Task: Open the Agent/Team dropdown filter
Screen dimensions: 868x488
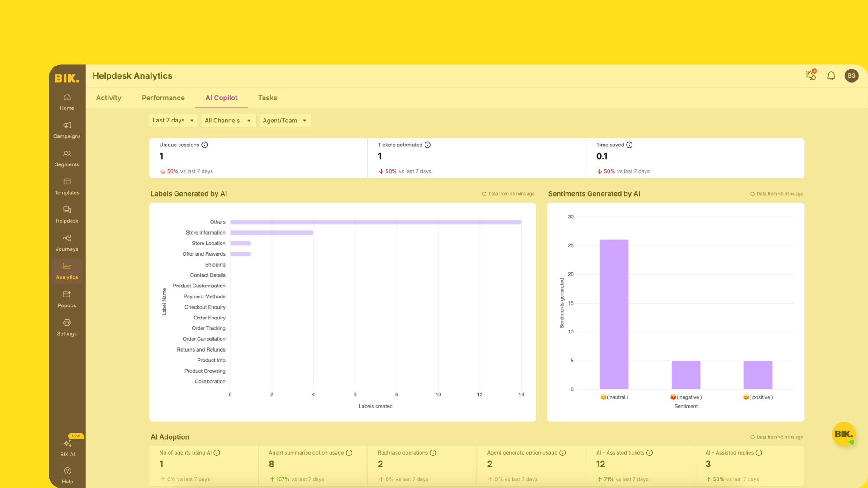Action: [284, 120]
